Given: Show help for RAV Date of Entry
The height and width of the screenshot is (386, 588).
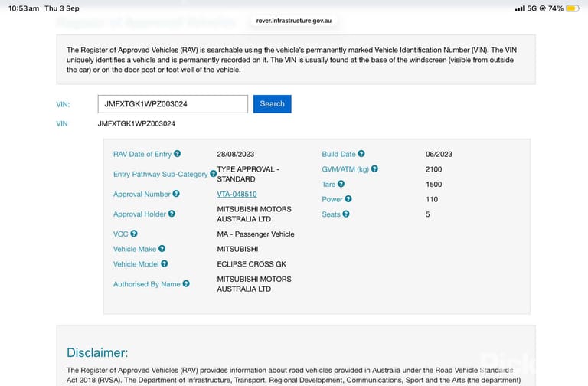Looking at the screenshot, I should (177, 154).
